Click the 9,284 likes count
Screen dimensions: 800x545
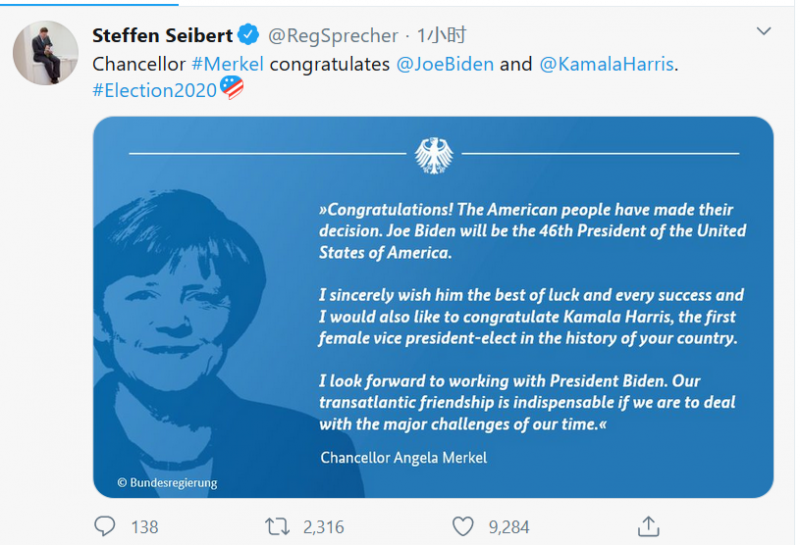(x=509, y=527)
